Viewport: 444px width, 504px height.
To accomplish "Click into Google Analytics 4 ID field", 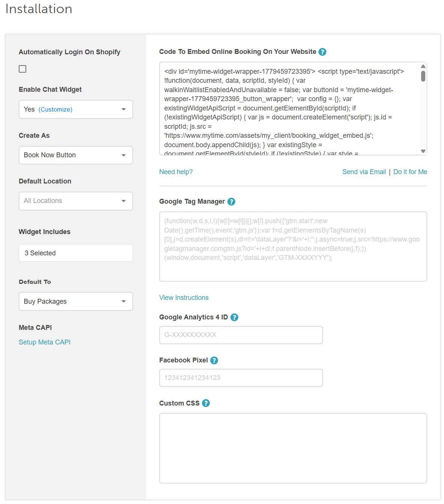I will click(241, 335).
